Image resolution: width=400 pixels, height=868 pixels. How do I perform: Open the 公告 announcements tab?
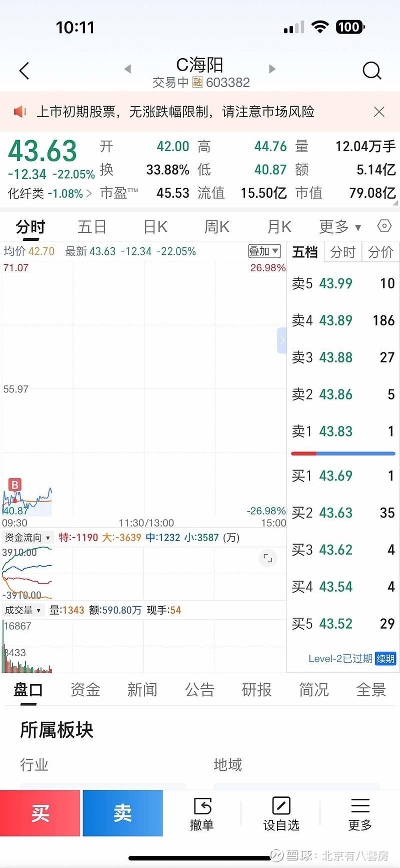tap(199, 690)
